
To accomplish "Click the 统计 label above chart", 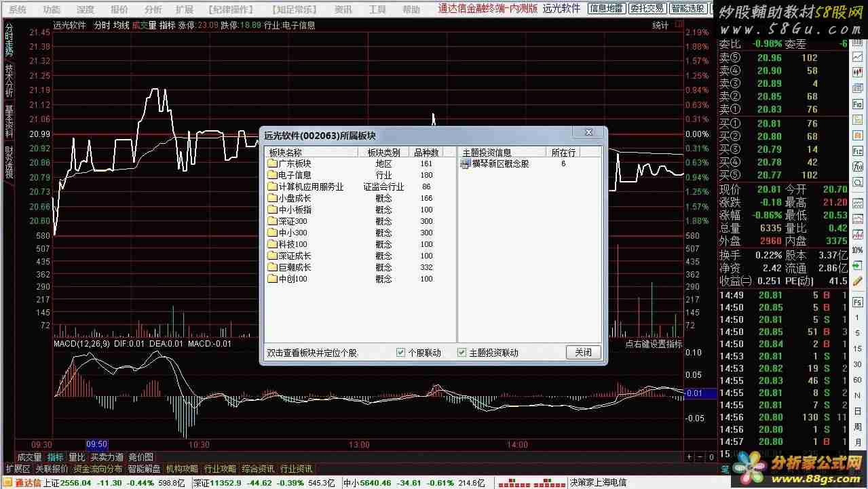I will pyautogui.click(x=660, y=25).
